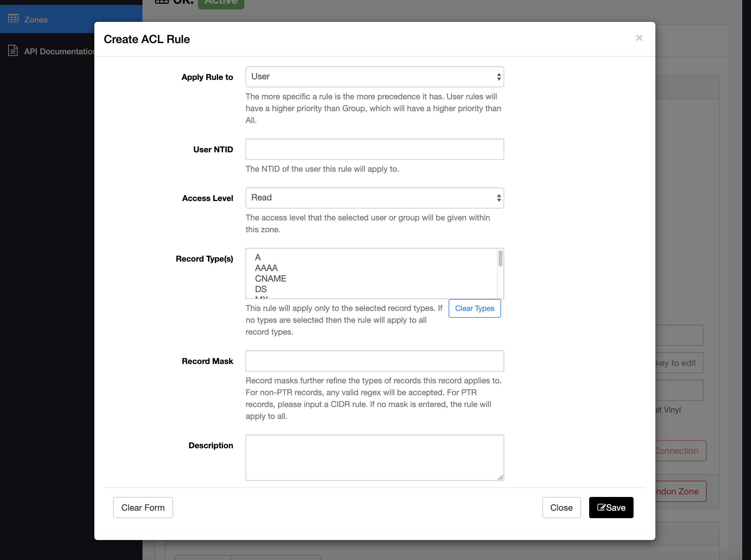Click the Access Level dropdown arrows
This screenshot has height=560, width=751.
pos(498,198)
